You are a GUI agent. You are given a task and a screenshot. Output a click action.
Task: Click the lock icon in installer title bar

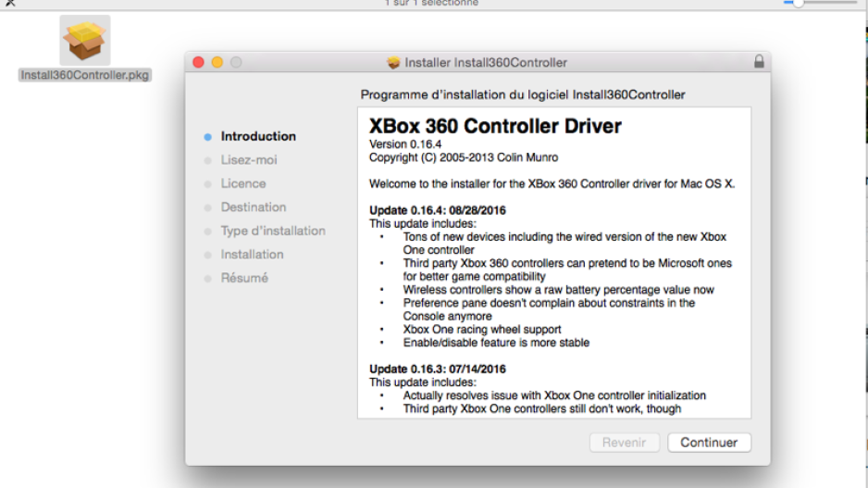(759, 61)
